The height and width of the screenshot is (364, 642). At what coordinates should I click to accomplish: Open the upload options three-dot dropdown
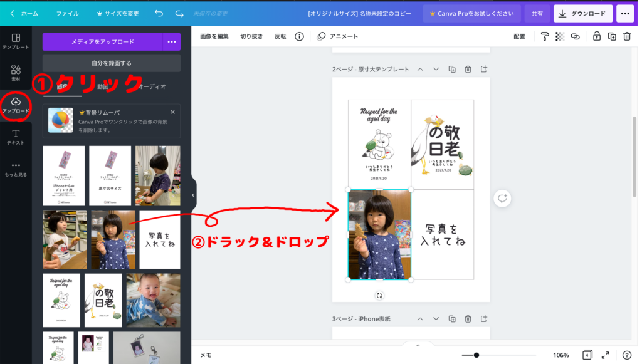click(x=171, y=42)
